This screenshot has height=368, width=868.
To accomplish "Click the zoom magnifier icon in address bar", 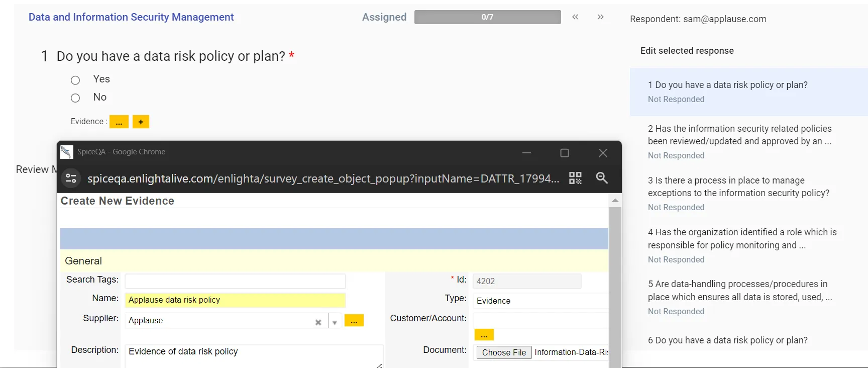I will [601, 178].
